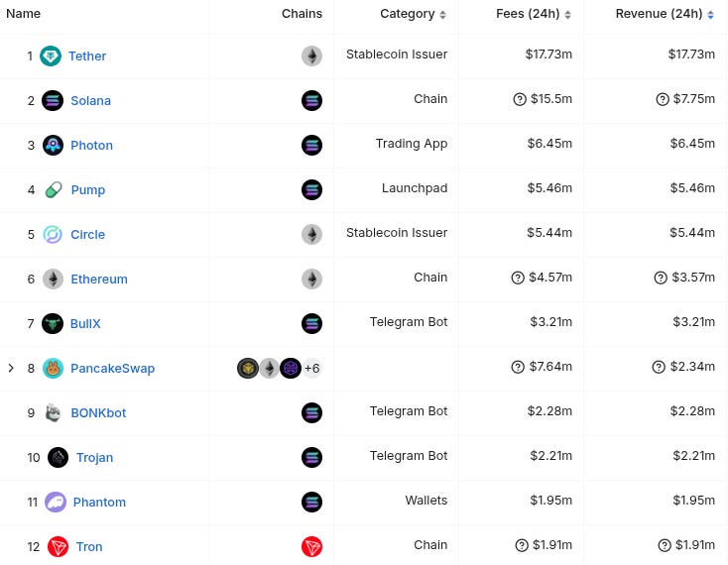Click help icon beside Tron $1.91m fees
The width and height of the screenshot is (728, 565).
click(522, 545)
